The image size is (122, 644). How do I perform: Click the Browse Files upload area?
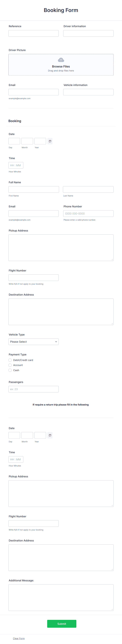pyautogui.click(x=61, y=65)
